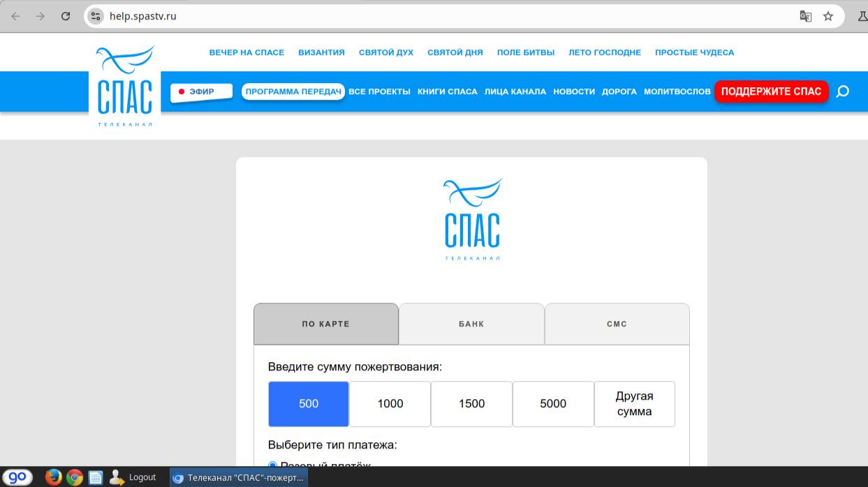Open search with magnifier icon
Viewport: 868px width, 487px height.
pyautogui.click(x=843, y=91)
